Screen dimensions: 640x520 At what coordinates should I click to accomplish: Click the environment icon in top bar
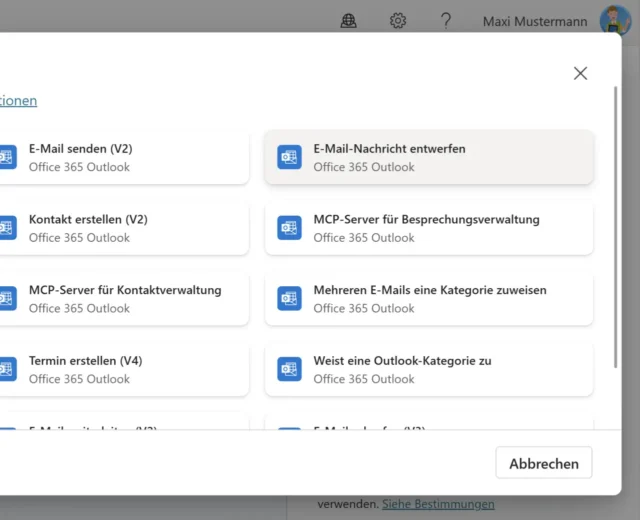(x=349, y=21)
